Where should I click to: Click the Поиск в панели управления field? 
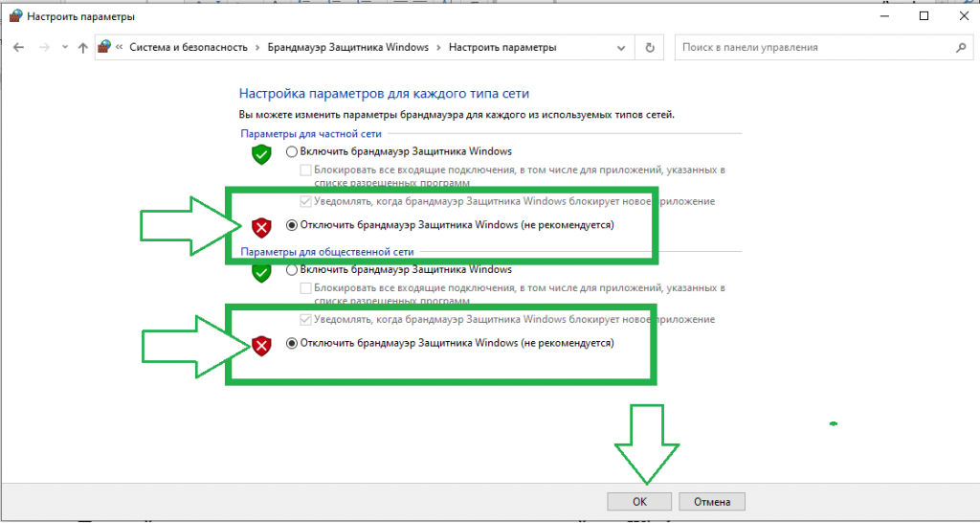[x=813, y=47]
